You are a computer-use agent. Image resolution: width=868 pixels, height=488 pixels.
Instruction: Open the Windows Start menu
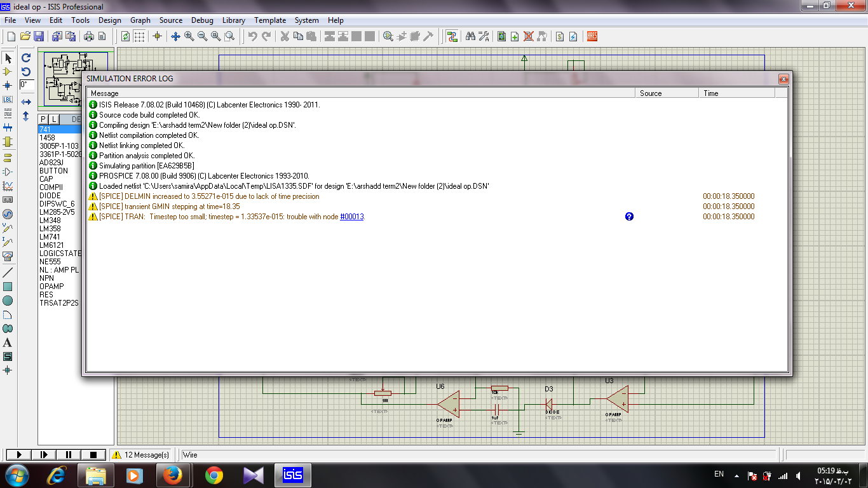[17, 475]
